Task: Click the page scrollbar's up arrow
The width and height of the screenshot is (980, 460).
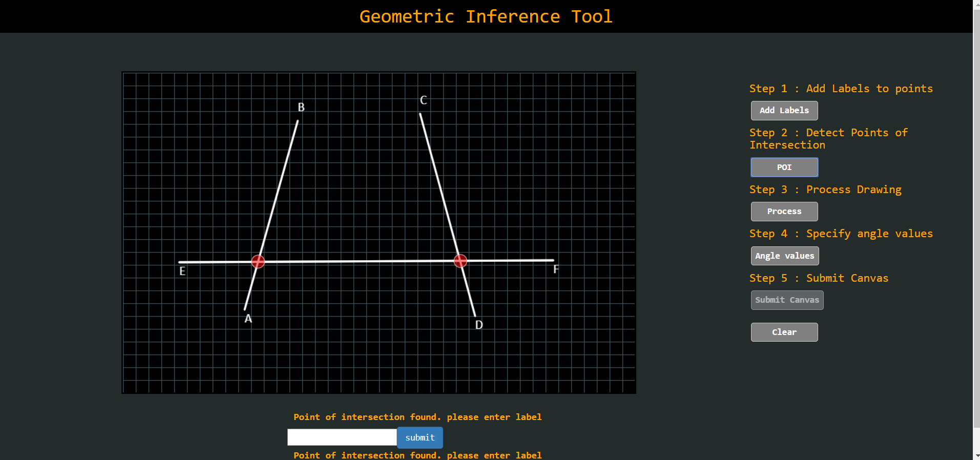Action: pyautogui.click(x=976, y=4)
